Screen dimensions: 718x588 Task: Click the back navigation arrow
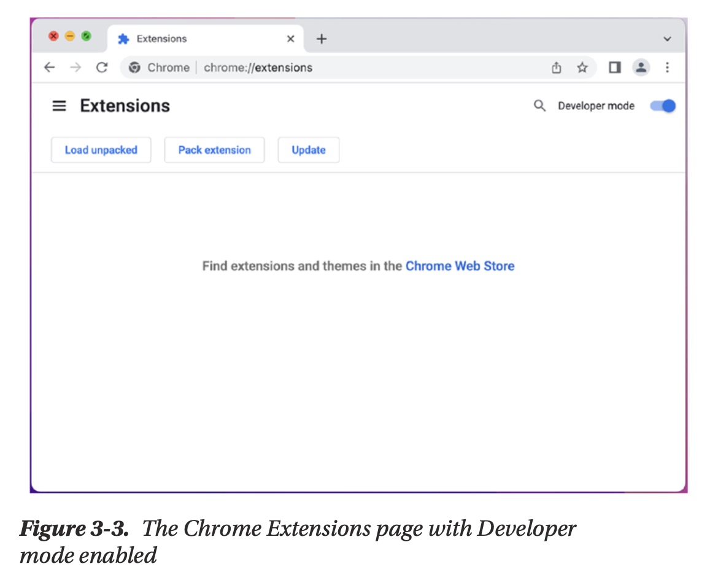pyautogui.click(x=50, y=68)
